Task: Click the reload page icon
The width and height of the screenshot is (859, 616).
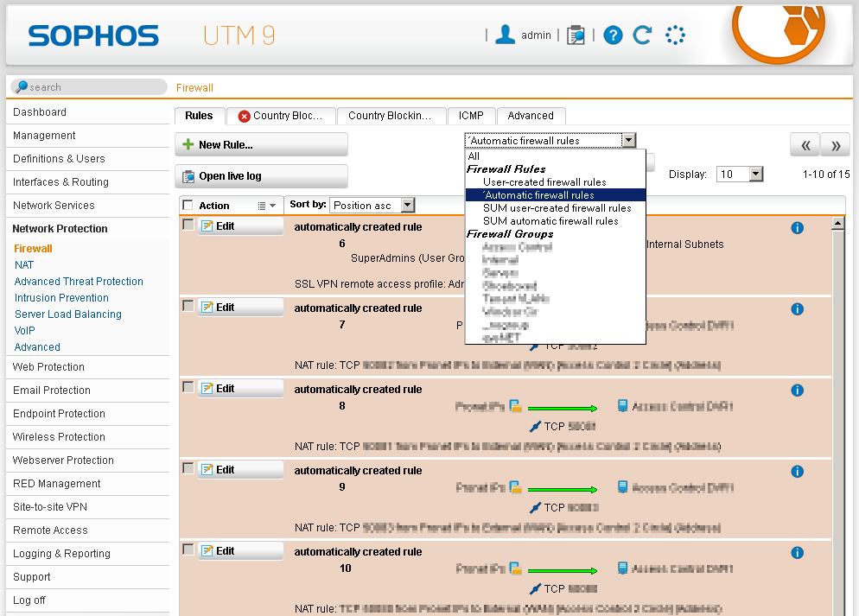Action: coord(642,35)
